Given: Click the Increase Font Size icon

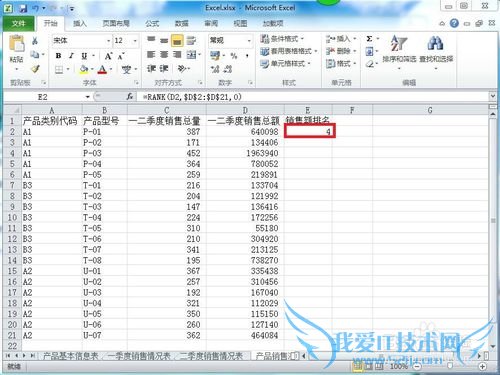Looking at the screenshot, I should (108, 56).
